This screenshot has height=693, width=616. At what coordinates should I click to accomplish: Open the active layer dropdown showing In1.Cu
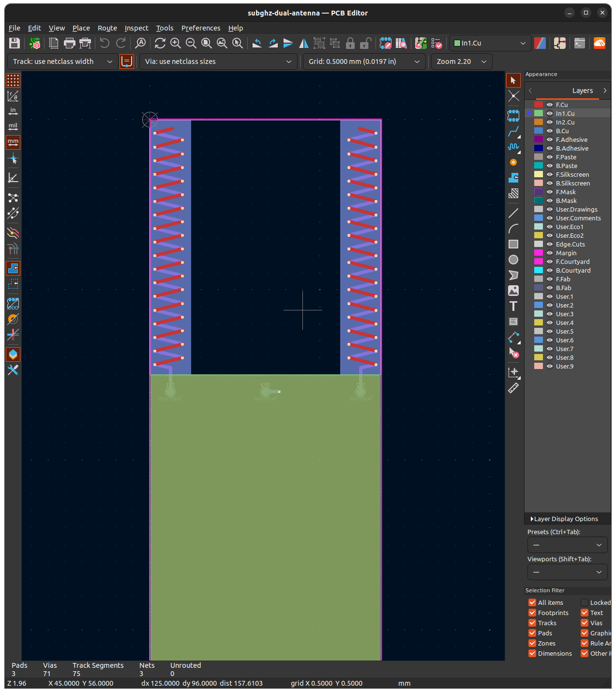[x=490, y=43]
